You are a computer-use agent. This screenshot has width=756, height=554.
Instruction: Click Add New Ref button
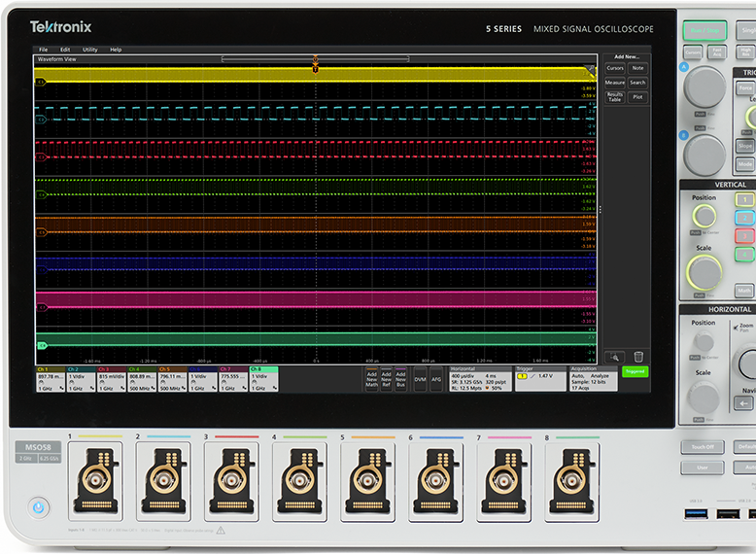click(386, 379)
